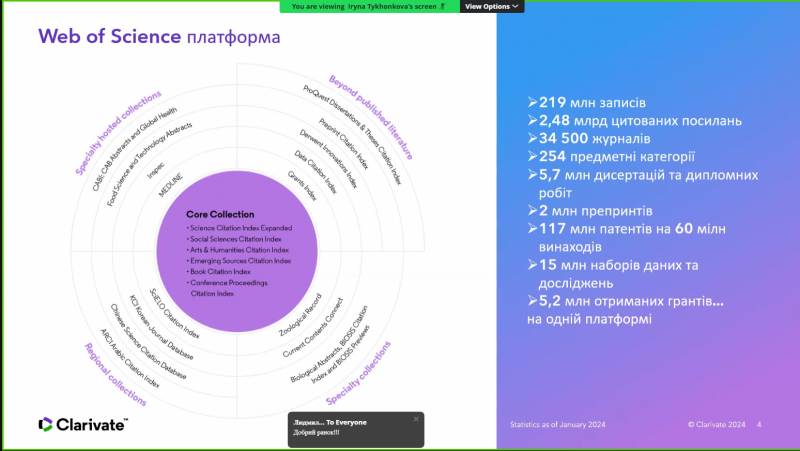Click 117 млн патентів bullet
The height and width of the screenshot is (451, 800).
click(627, 238)
